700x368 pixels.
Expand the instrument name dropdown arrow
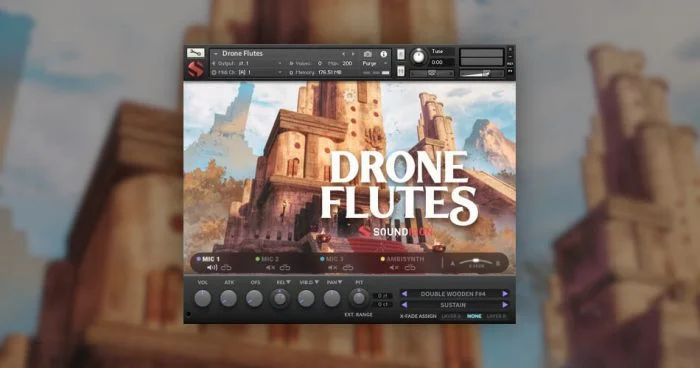pos(216,54)
